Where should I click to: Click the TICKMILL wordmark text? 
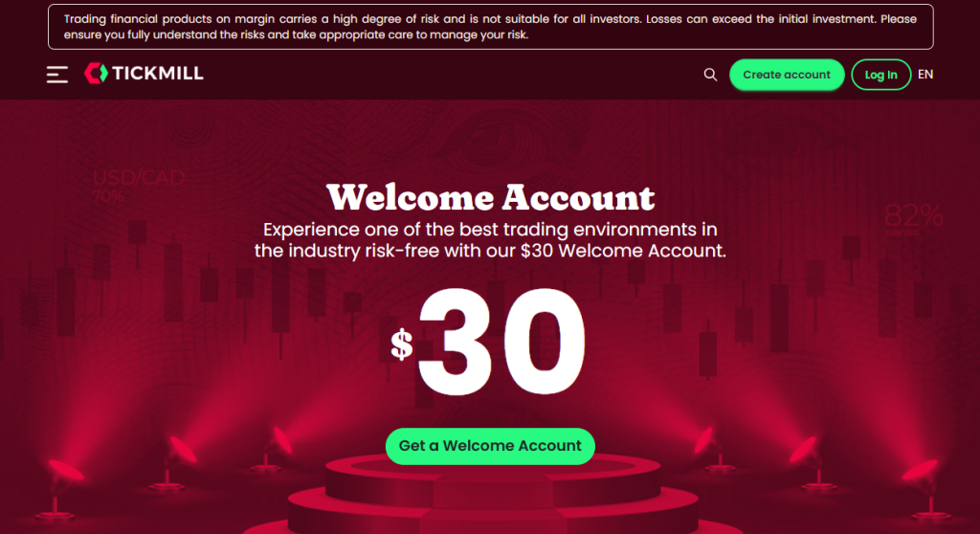[x=158, y=73]
